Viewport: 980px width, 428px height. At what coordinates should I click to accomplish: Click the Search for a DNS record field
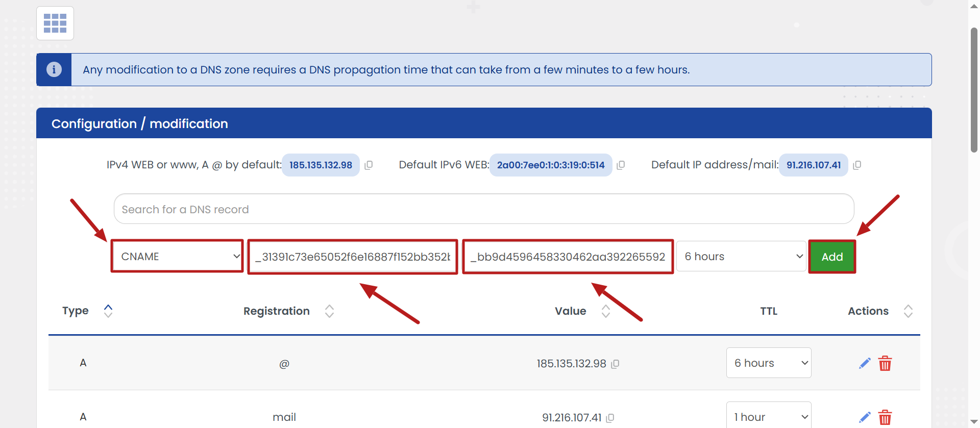click(x=484, y=209)
